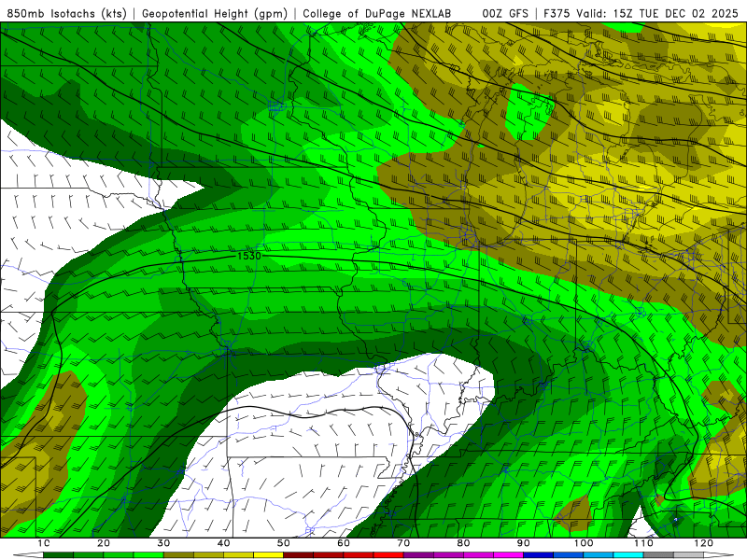This screenshot has width=747, height=560.
Task: Click the '20' legend scale label
Action: (104, 543)
